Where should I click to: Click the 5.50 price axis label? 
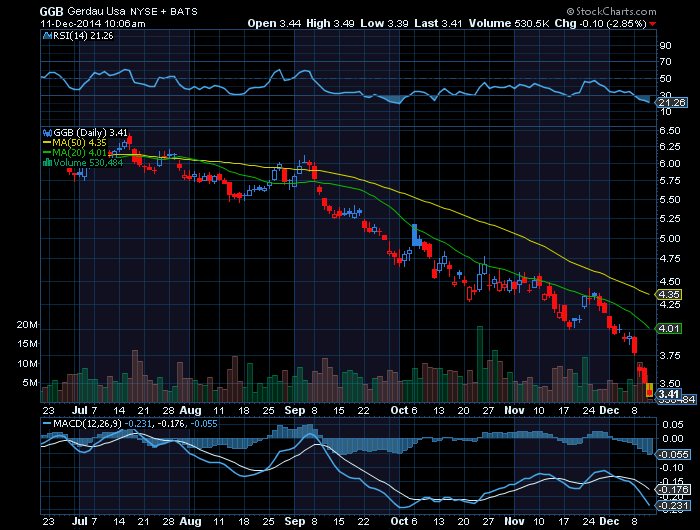[670, 200]
